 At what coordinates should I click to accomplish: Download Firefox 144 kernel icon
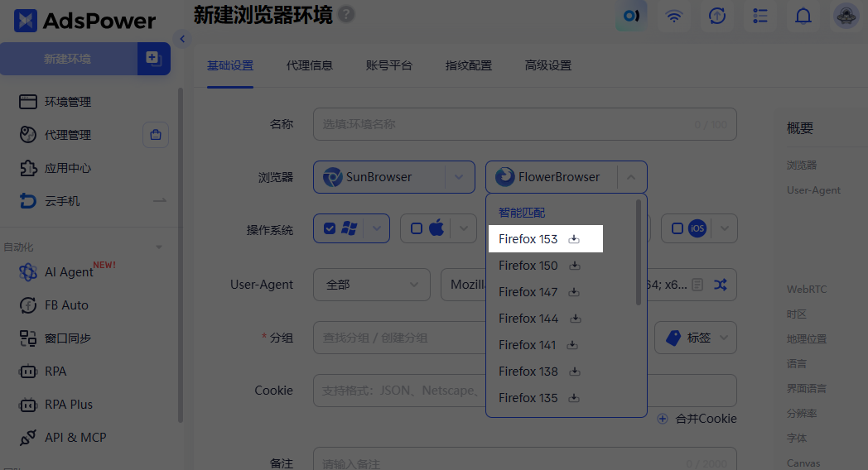[x=576, y=319]
